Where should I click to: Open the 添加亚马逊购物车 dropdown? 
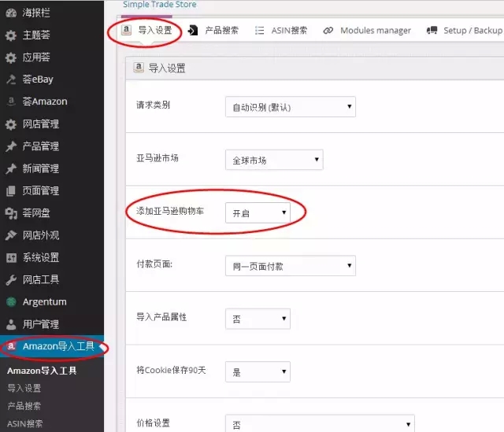click(x=257, y=212)
